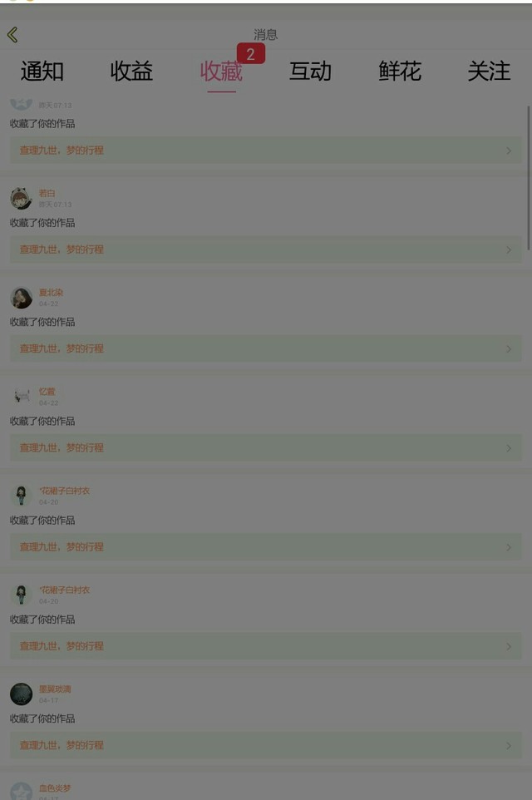Expand chevron on 忆萱's collected work row
This screenshot has height=800, width=532.
pyautogui.click(x=509, y=448)
